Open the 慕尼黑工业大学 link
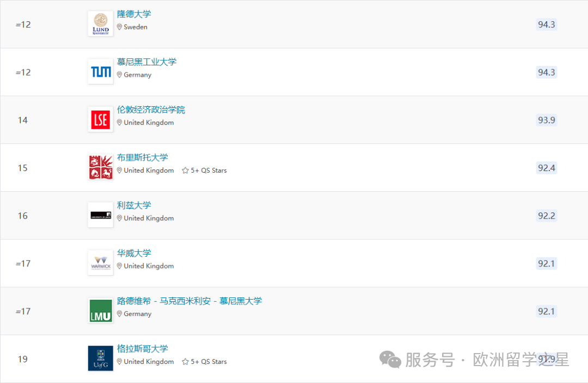 click(x=146, y=62)
